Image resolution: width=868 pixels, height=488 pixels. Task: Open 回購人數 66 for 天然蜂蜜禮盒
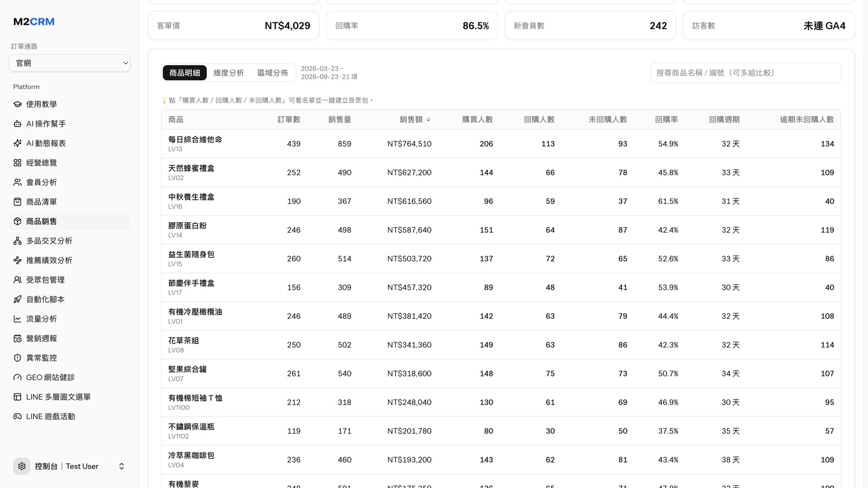(x=550, y=172)
